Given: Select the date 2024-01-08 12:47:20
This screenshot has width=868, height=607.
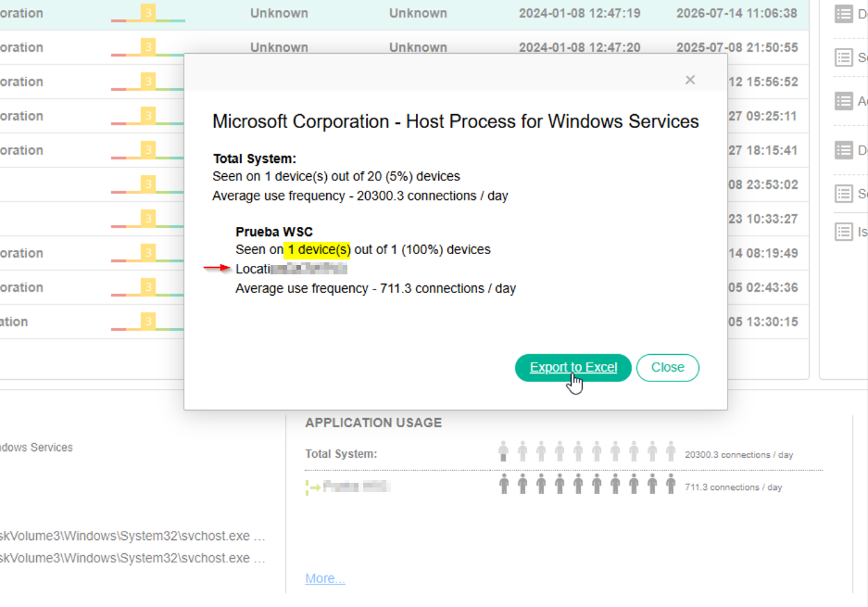Looking at the screenshot, I should pyautogui.click(x=580, y=47).
